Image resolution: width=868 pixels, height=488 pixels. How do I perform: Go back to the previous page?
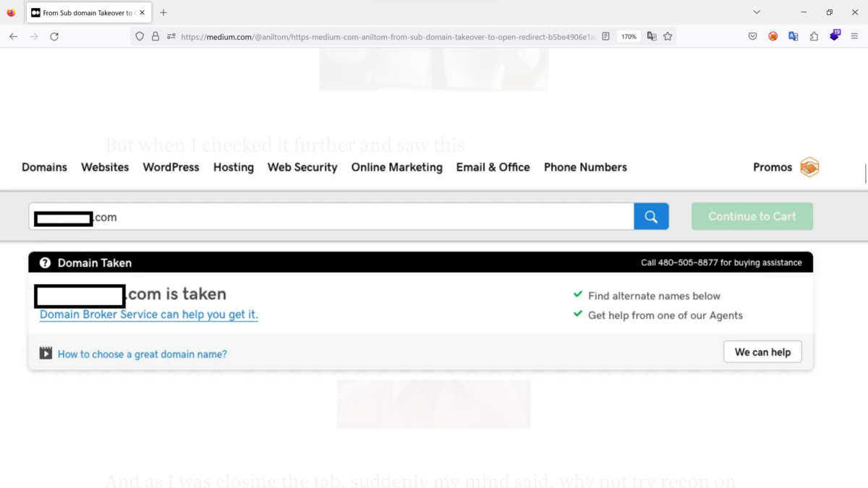13,36
